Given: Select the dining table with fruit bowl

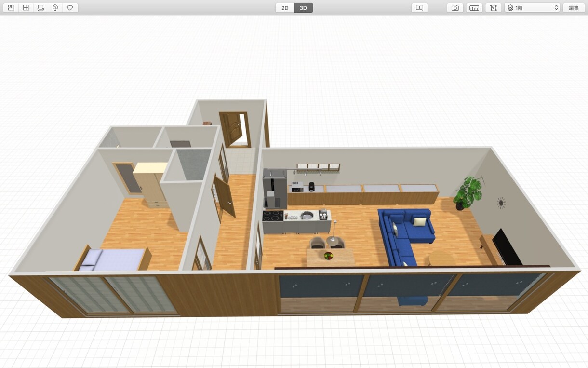Looking at the screenshot, I should (x=330, y=257).
